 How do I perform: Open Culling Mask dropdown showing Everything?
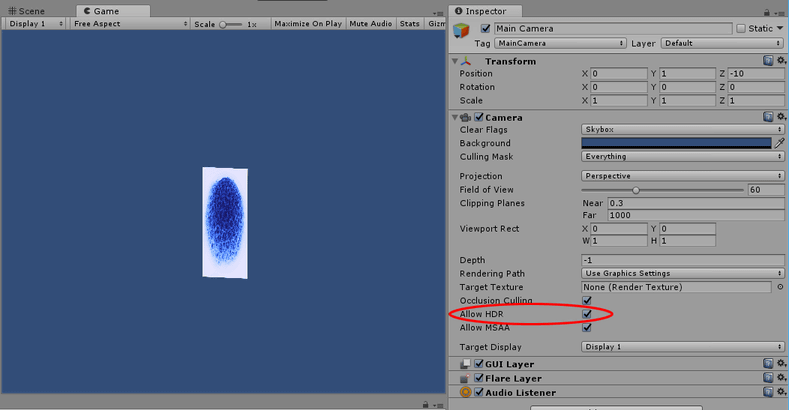(x=683, y=156)
